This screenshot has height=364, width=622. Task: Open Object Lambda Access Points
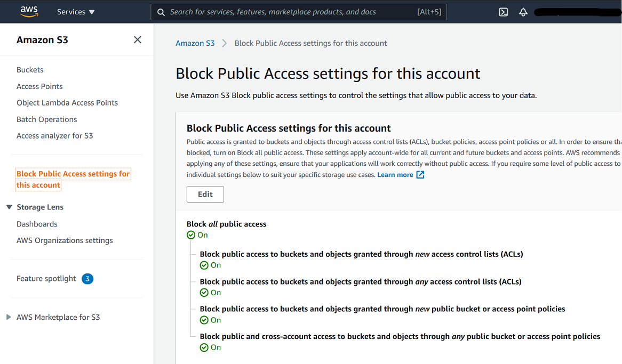(67, 103)
